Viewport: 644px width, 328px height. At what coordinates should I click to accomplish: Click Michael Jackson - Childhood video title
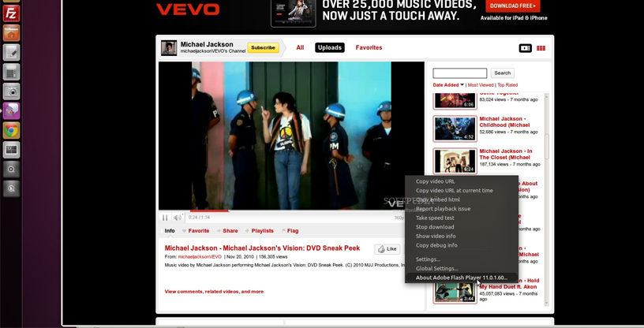pyautogui.click(x=504, y=122)
